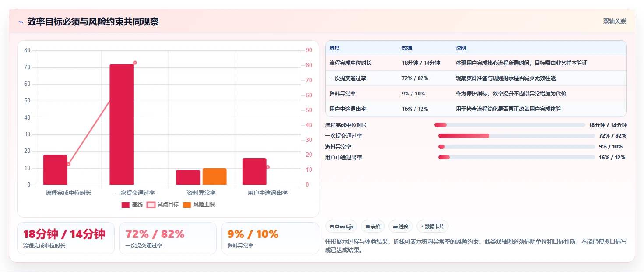Viewport: 644px width, 272px height.
Task: Select the Chart.js tag chip
Action: [341, 226]
